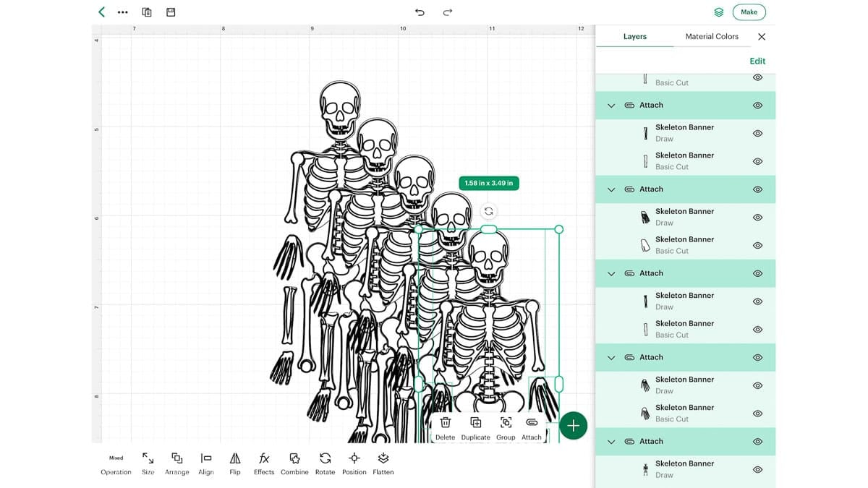Screen dimensions: 868x488
Task: Switch to the Material Colors tab
Action: tap(712, 36)
